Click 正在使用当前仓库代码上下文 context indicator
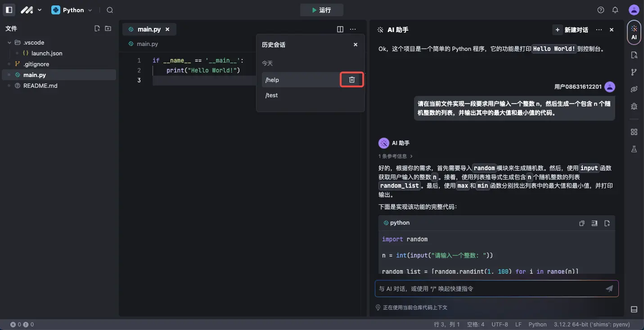The height and width of the screenshot is (330, 644). tap(411, 307)
